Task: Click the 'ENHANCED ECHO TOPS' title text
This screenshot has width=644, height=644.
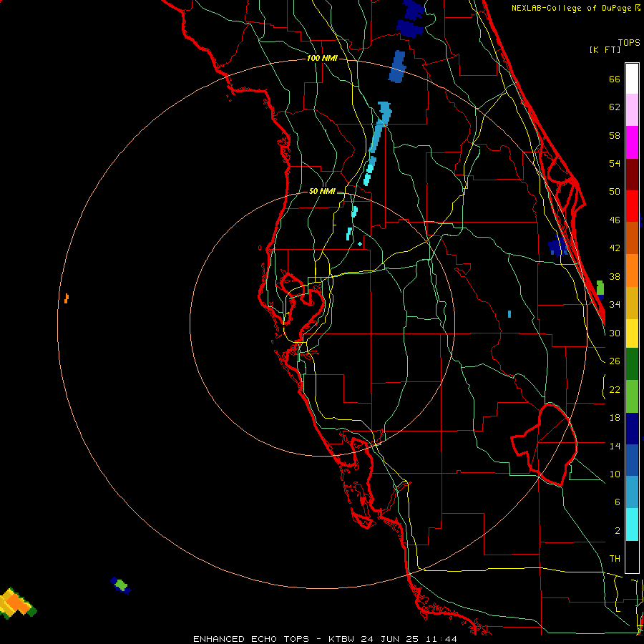Action: coord(251,639)
